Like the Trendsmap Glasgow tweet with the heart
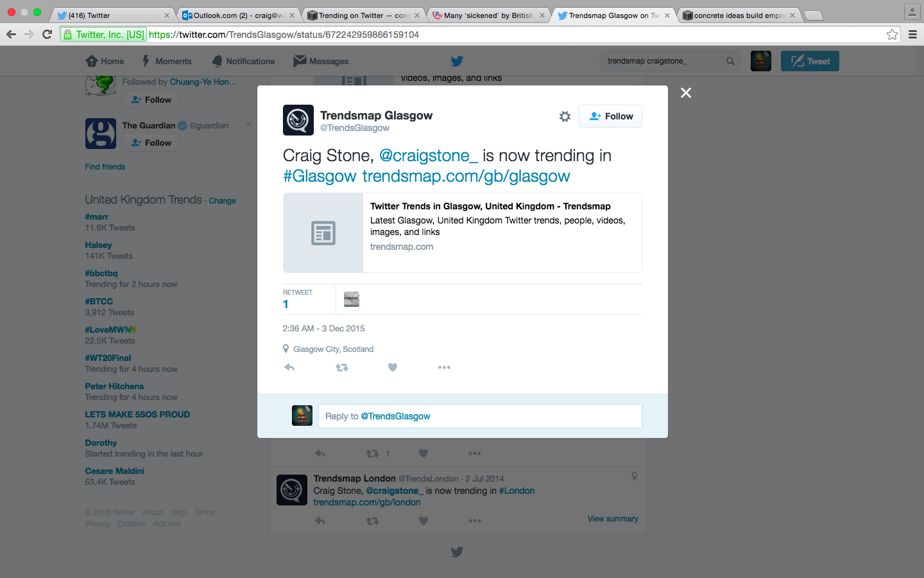Screen dimensions: 924x578 393,367
